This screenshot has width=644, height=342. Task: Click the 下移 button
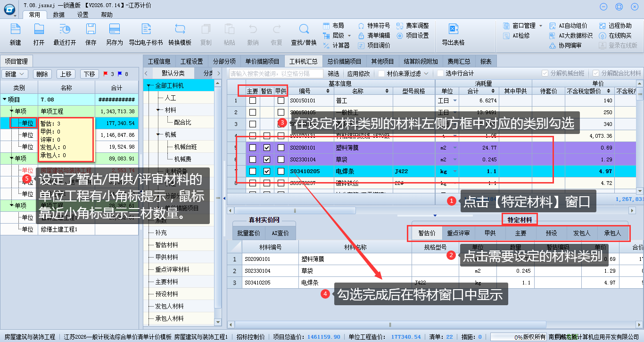[90, 74]
